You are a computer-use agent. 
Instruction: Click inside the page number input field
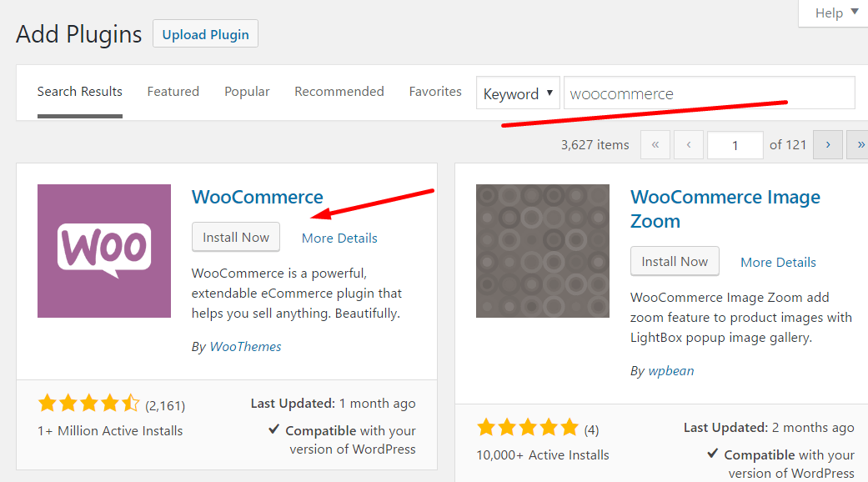[735, 144]
